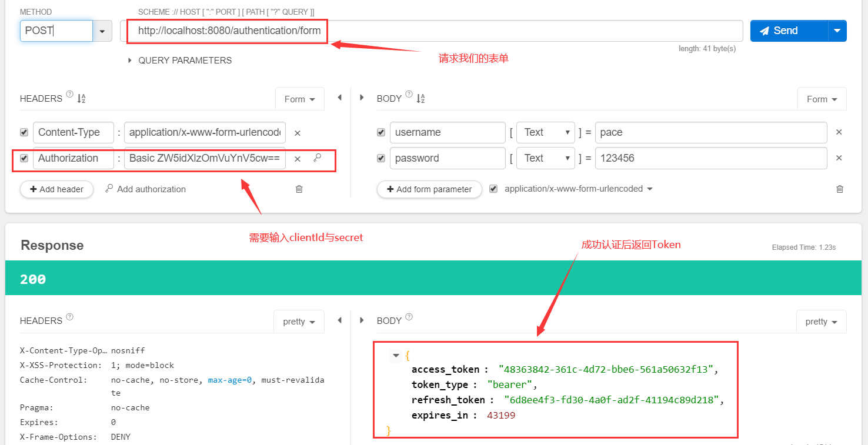Click the pace value field

pos(711,132)
